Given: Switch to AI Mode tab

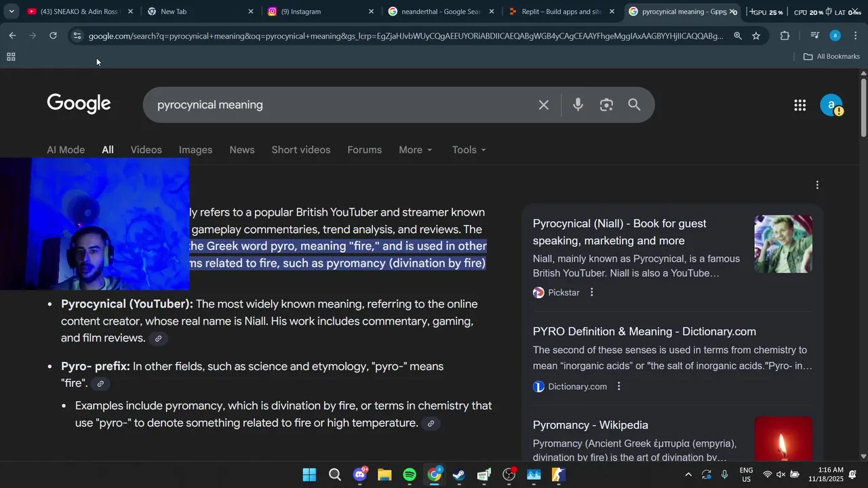Looking at the screenshot, I should [66, 150].
